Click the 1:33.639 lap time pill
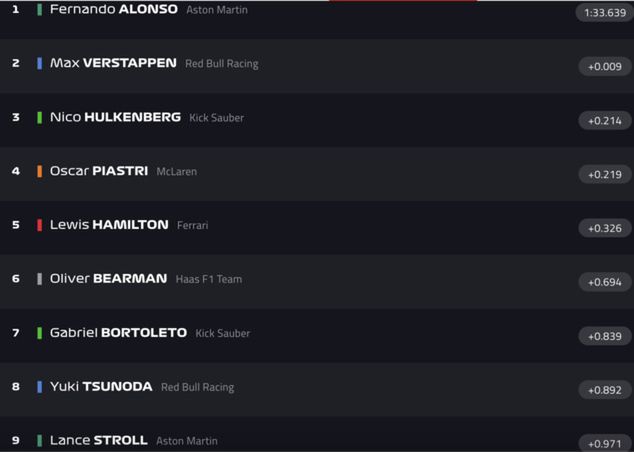 tap(603, 13)
